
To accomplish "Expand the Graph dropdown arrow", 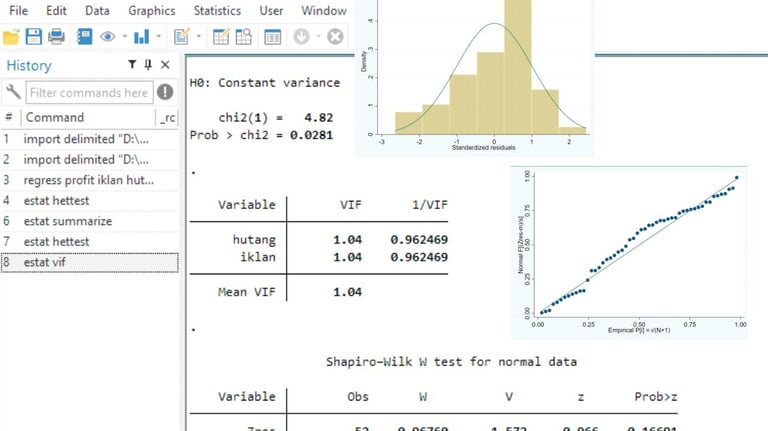I will click(x=158, y=36).
